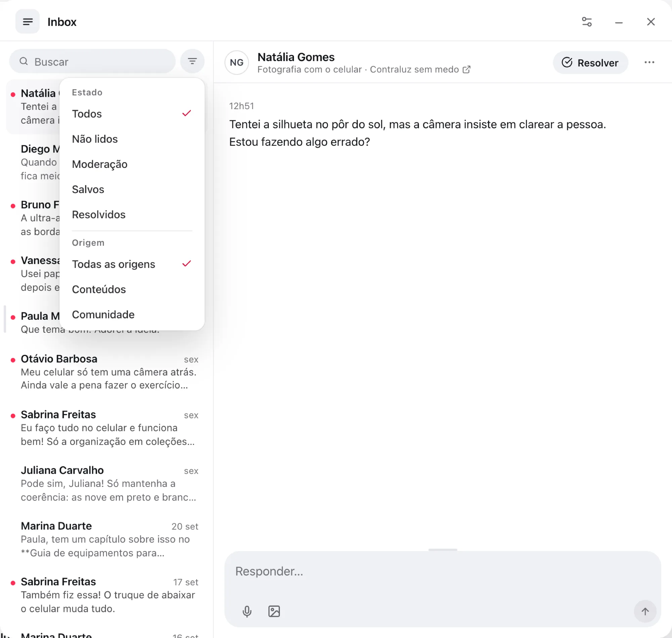Click the NG avatar of Natália Gomes
This screenshot has width=672, height=638.
click(x=237, y=62)
